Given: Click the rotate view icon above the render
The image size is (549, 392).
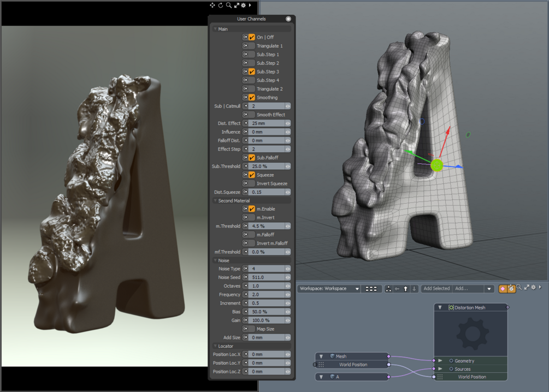Looking at the screenshot, I should pyautogui.click(x=221, y=5).
